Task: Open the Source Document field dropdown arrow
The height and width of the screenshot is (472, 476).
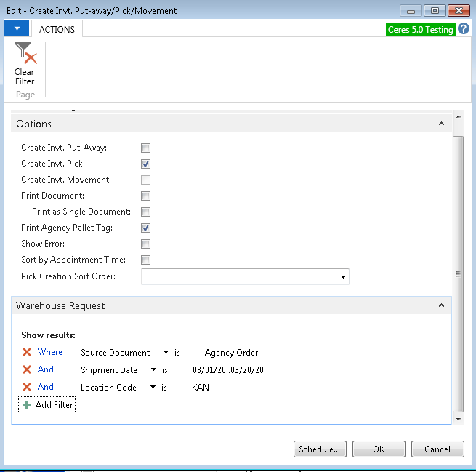Action: 166,353
